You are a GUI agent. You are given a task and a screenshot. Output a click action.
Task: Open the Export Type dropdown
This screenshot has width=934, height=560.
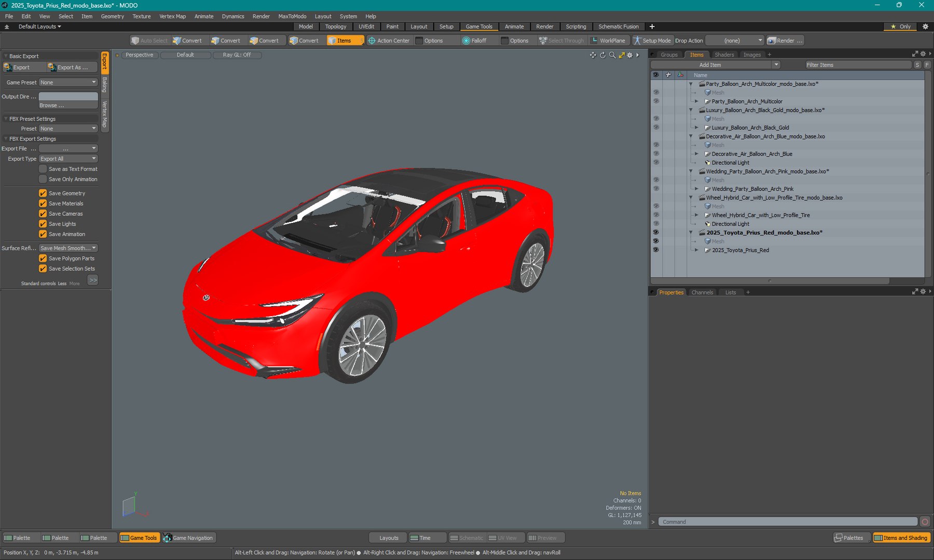[x=68, y=159]
